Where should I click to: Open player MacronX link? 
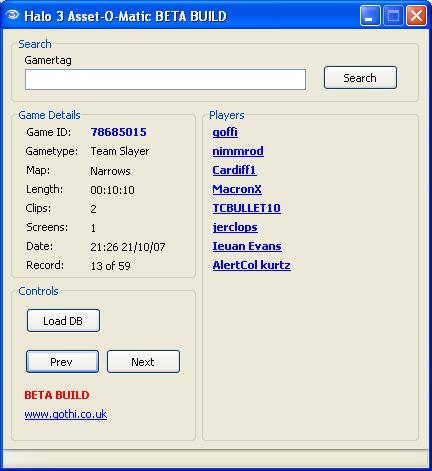[237, 189]
